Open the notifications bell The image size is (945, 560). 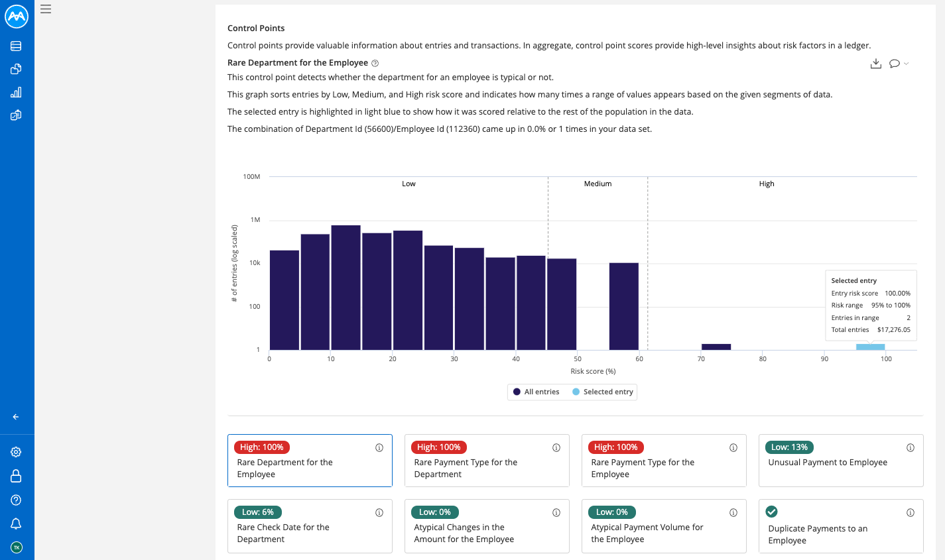click(x=17, y=524)
